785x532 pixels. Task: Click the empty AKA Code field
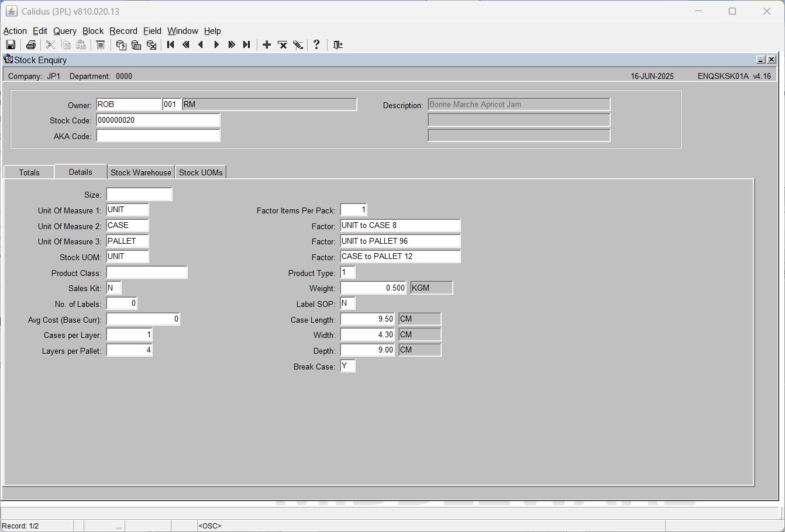point(158,136)
